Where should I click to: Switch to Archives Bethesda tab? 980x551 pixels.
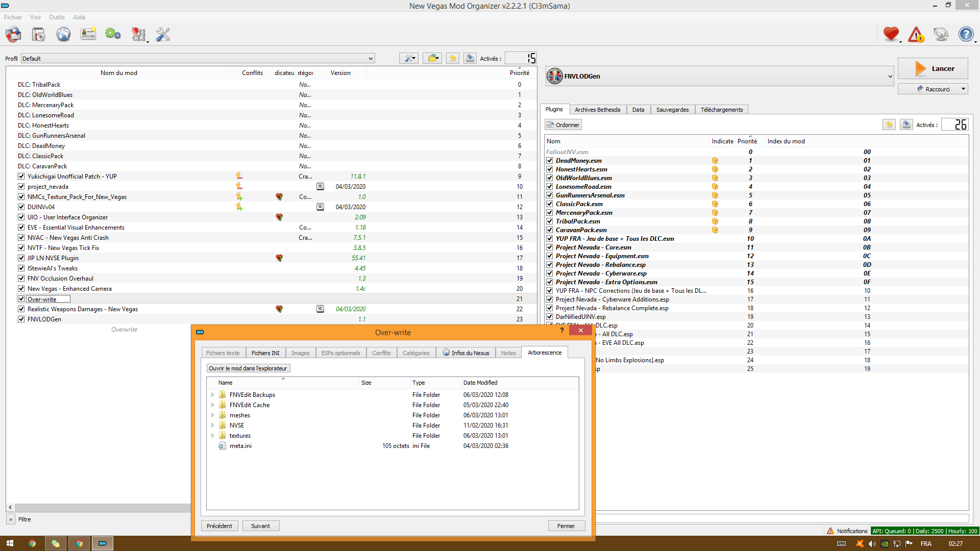pyautogui.click(x=597, y=110)
